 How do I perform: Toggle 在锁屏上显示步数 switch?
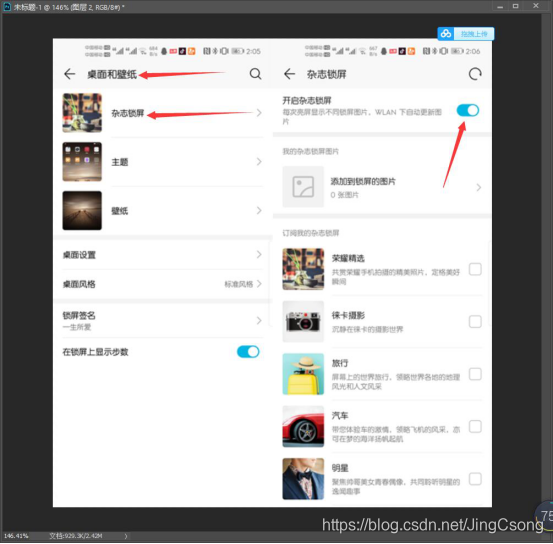248,352
